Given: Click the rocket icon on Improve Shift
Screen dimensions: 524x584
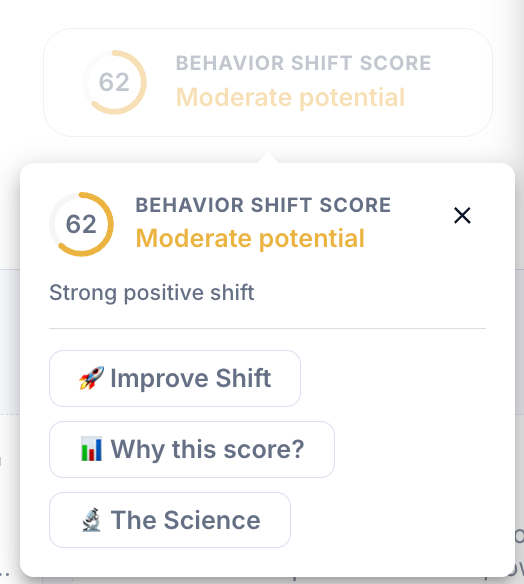Looking at the screenshot, I should tap(91, 378).
